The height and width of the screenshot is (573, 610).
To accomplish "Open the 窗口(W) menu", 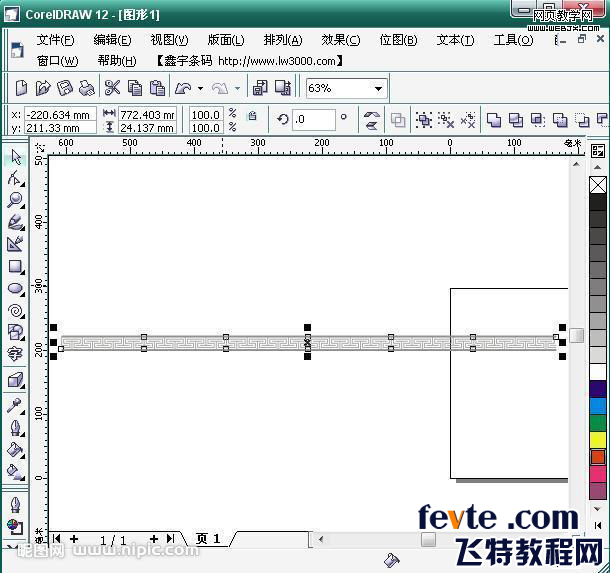I will coord(58,61).
